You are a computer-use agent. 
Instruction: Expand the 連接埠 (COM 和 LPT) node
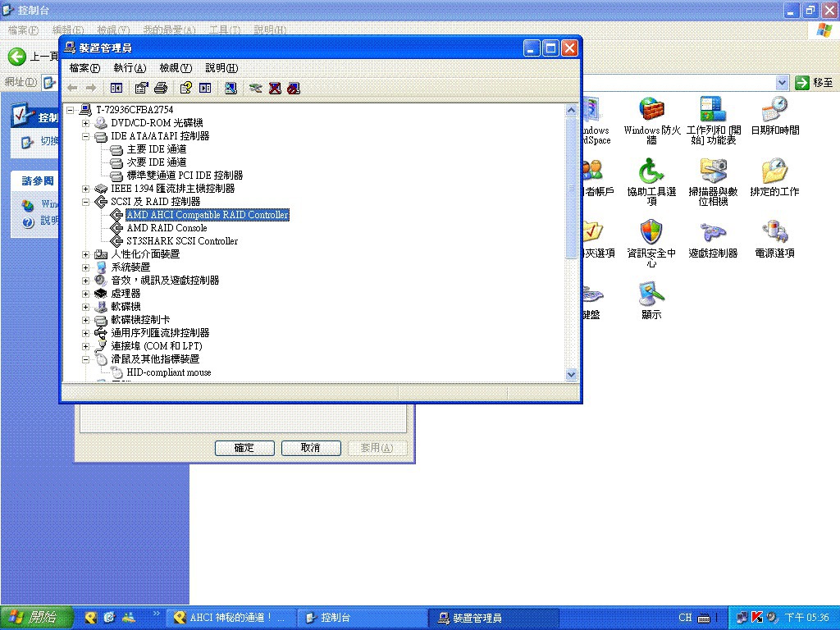85,346
